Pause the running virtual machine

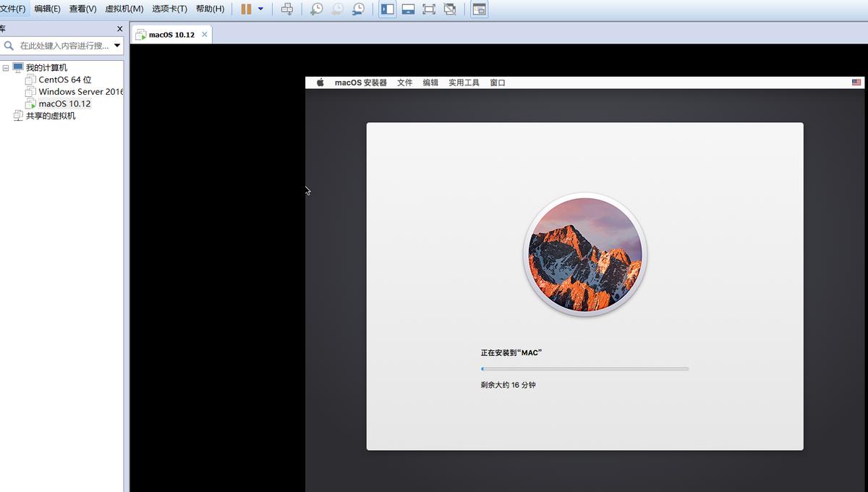245,8
